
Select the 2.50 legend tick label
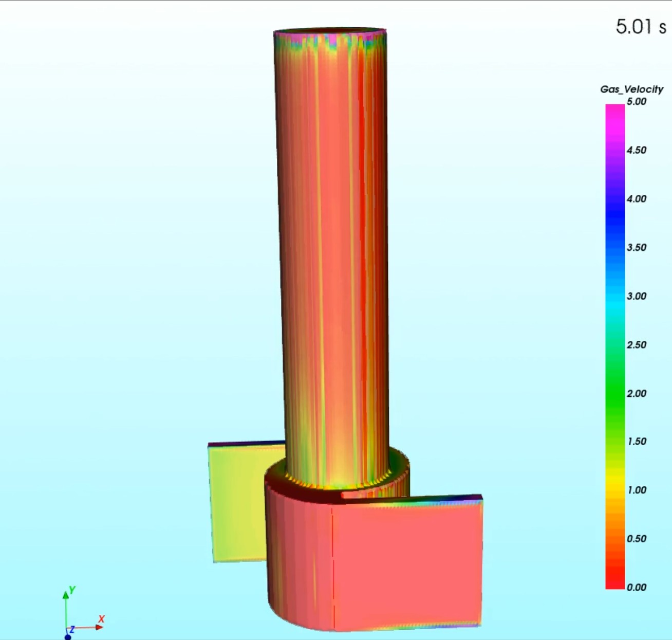(x=636, y=344)
